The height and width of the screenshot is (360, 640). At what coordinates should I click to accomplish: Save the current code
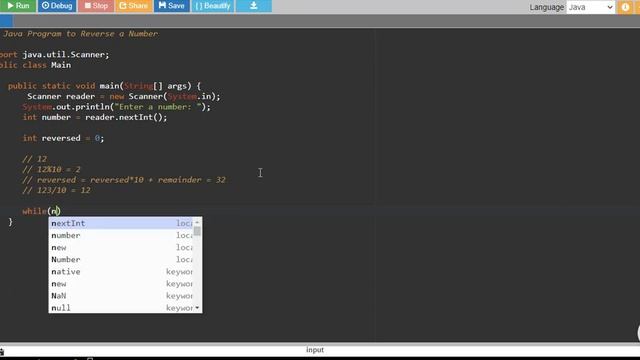pos(171,6)
